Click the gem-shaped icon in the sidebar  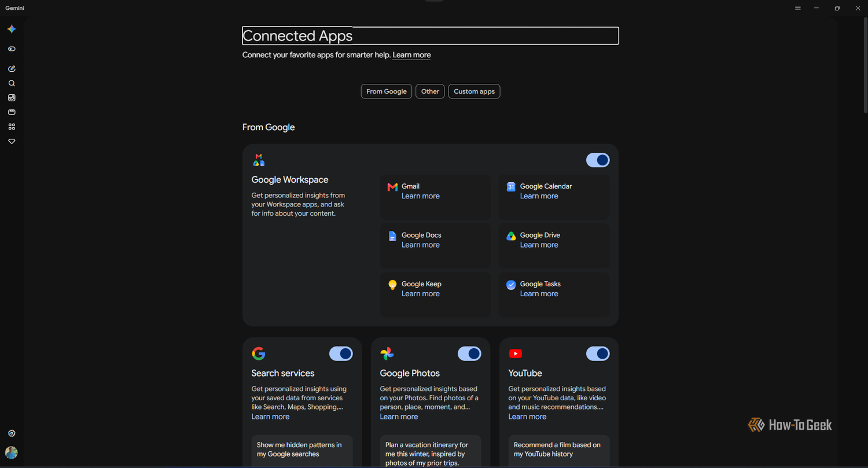(12, 141)
